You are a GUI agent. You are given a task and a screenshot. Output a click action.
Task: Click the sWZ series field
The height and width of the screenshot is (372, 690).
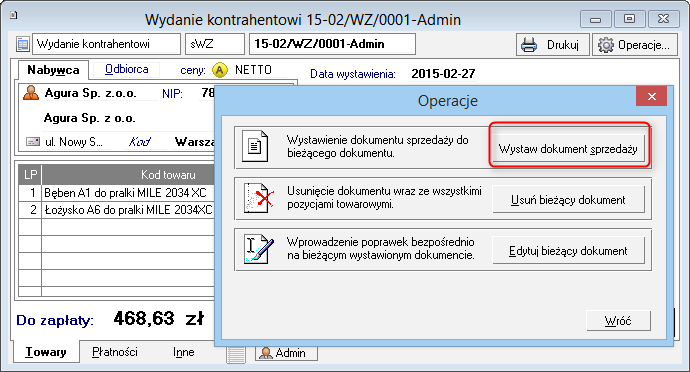214,44
